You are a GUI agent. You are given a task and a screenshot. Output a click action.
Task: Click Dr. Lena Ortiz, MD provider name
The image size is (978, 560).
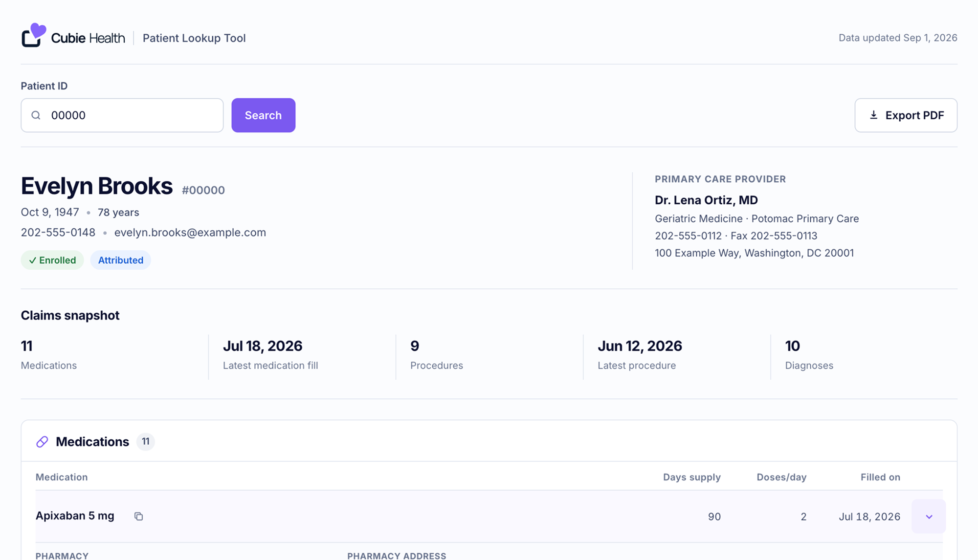click(x=706, y=200)
